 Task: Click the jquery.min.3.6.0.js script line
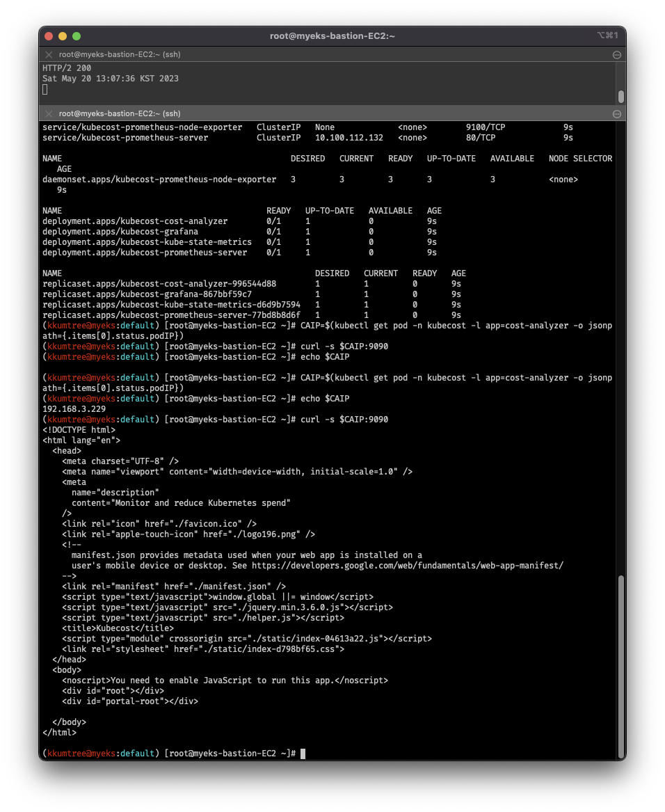227,607
